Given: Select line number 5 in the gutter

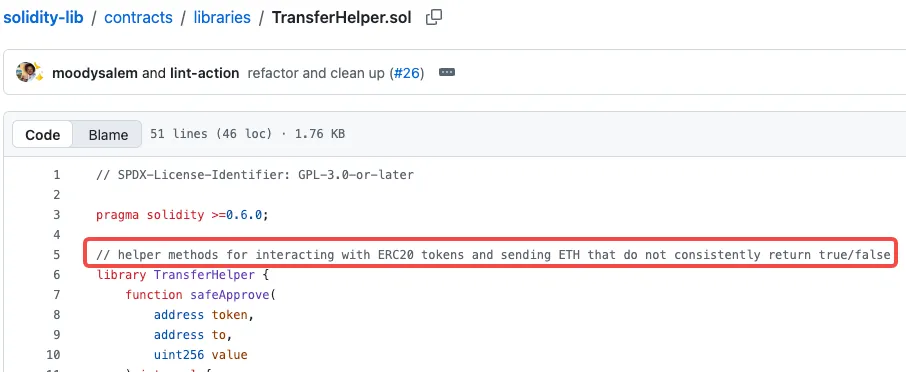Looking at the screenshot, I should (x=56, y=255).
